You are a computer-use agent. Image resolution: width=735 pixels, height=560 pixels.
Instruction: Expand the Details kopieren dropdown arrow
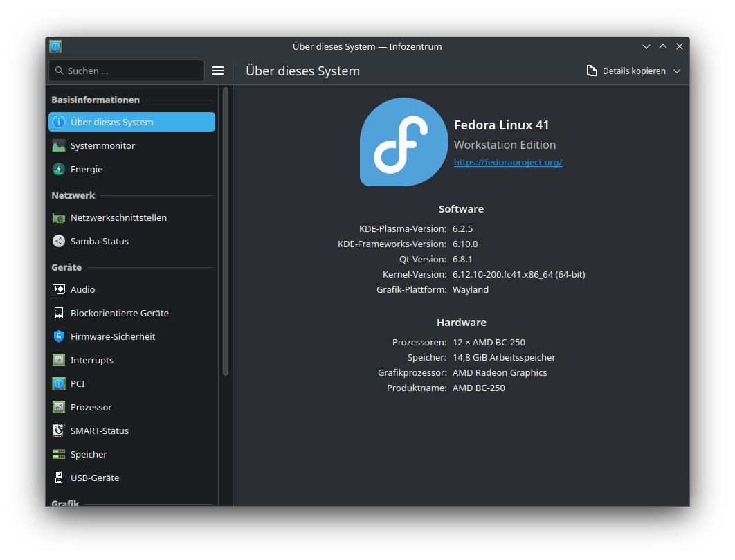(x=677, y=71)
